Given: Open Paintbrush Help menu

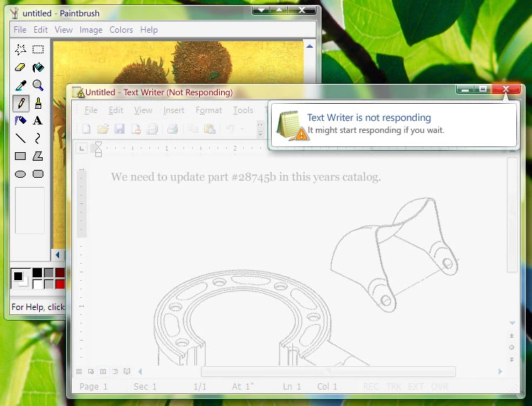Looking at the screenshot, I should 149,30.
